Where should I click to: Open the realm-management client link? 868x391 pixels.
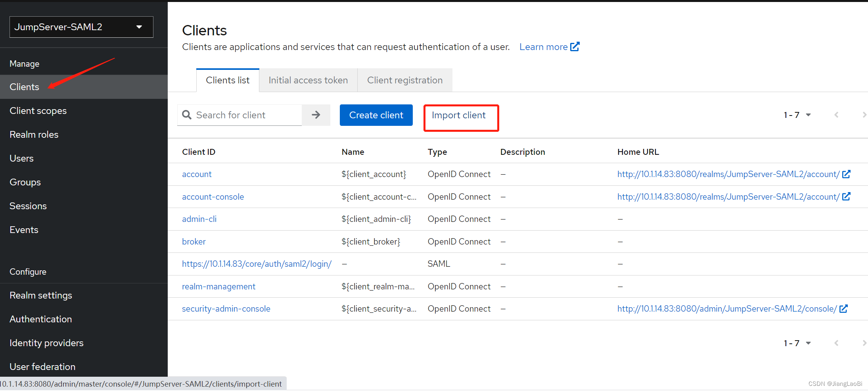point(218,286)
